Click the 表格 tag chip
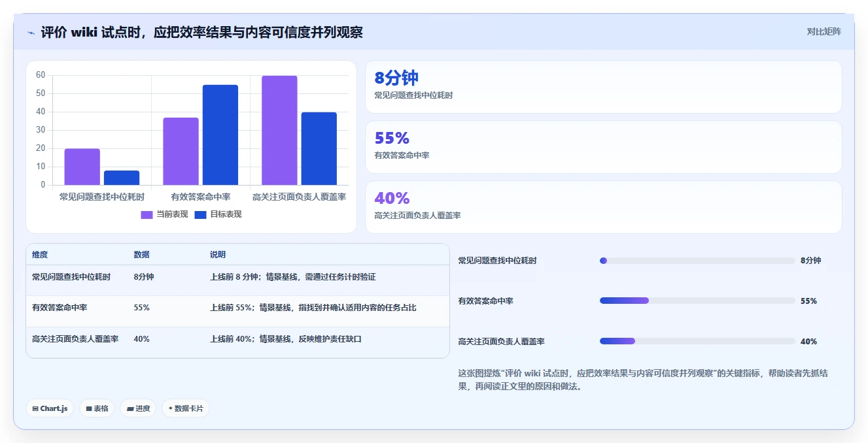This screenshot has height=443, width=868. 97,408
